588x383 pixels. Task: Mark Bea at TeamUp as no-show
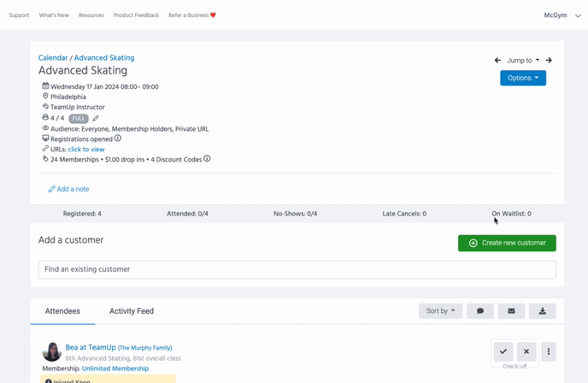tap(526, 351)
